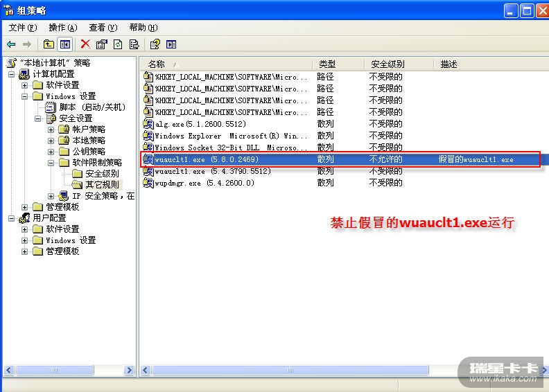Collapse the 软件限制策略 node

click(51, 163)
